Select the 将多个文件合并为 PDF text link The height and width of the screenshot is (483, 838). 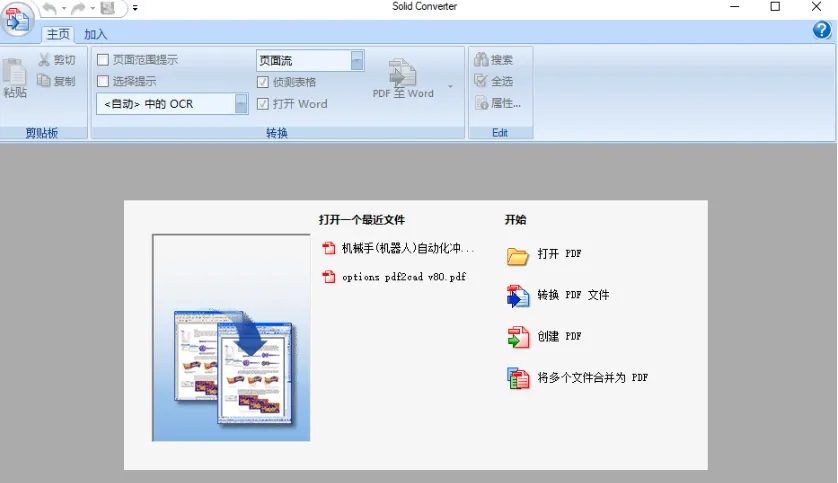click(x=592, y=378)
